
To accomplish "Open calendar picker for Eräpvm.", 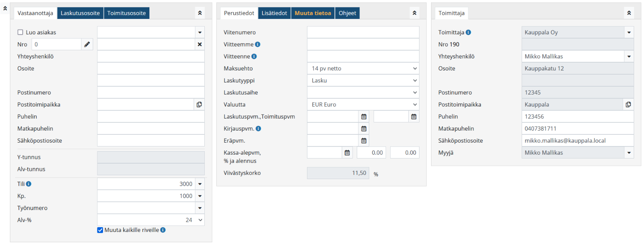I will pos(364,140).
